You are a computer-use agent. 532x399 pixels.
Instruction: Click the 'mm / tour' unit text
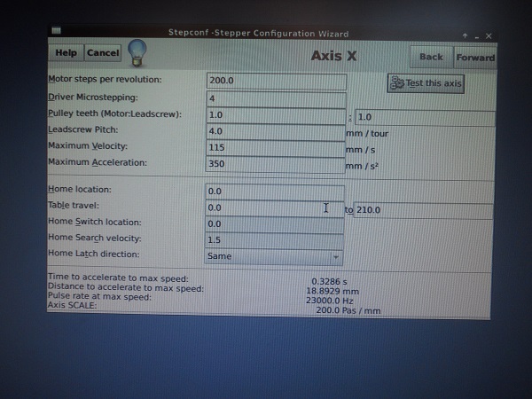367,133
